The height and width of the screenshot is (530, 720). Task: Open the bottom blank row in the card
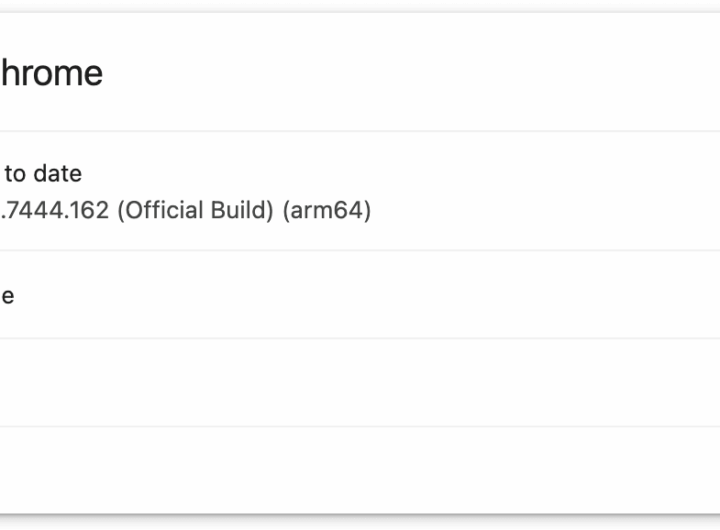point(300,470)
